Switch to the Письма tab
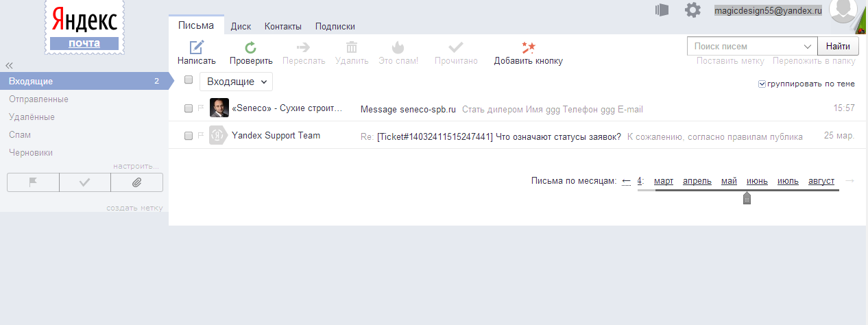This screenshot has width=868, height=325. pos(196,25)
